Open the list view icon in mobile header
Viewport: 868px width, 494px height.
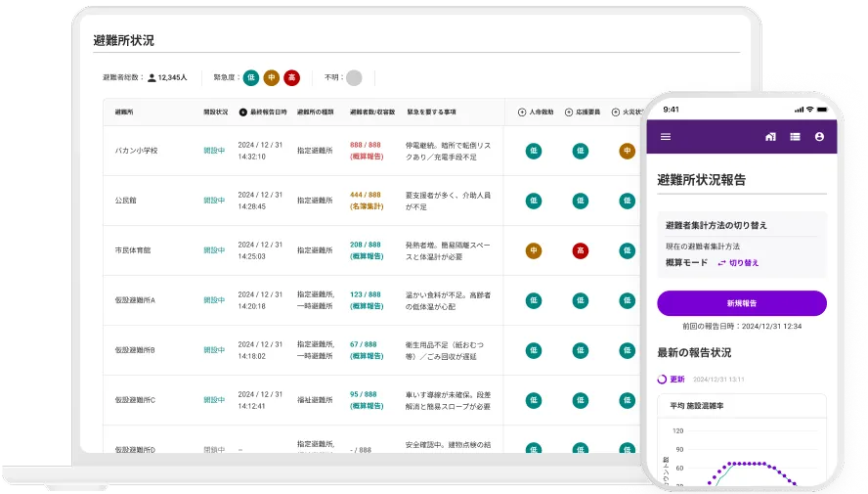795,137
